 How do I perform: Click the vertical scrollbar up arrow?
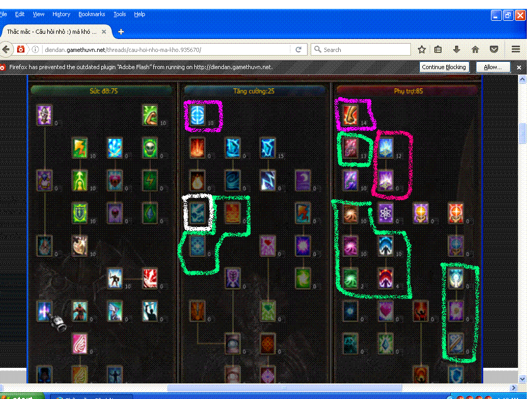coord(522,79)
